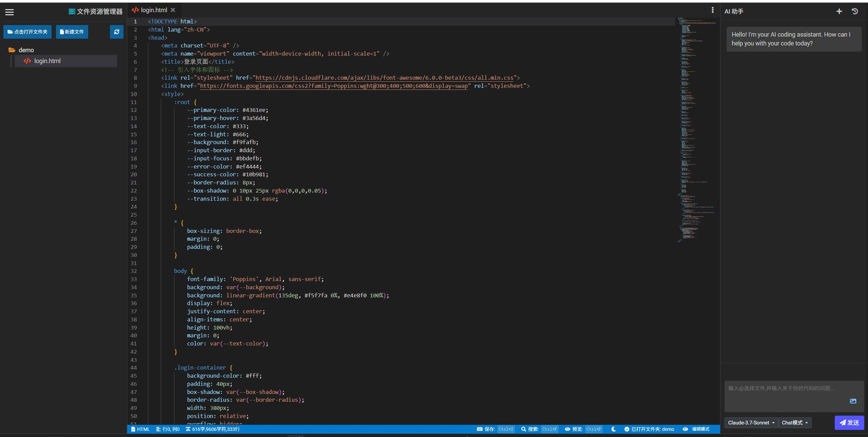Refresh the file explorer list
Image resolution: width=868 pixels, height=437 pixels.
coord(117,32)
